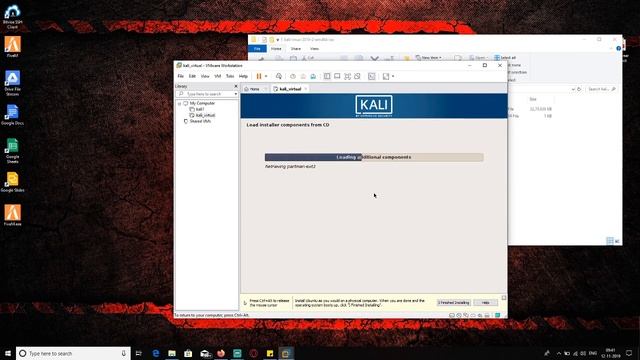The height and width of the screenshot is (360, 640).
Task: Click the I Finished Installing button
Action: (453, 303)
